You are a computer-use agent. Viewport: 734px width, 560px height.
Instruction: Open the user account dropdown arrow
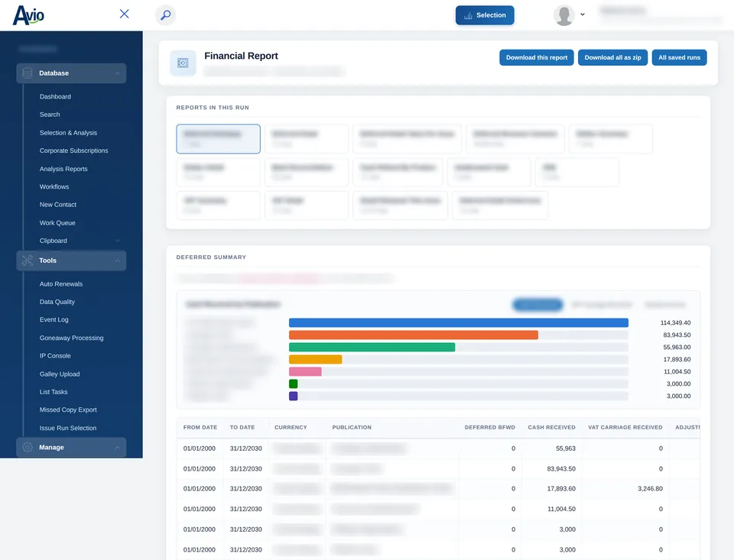pyautogui.click(x=583, y=15)
